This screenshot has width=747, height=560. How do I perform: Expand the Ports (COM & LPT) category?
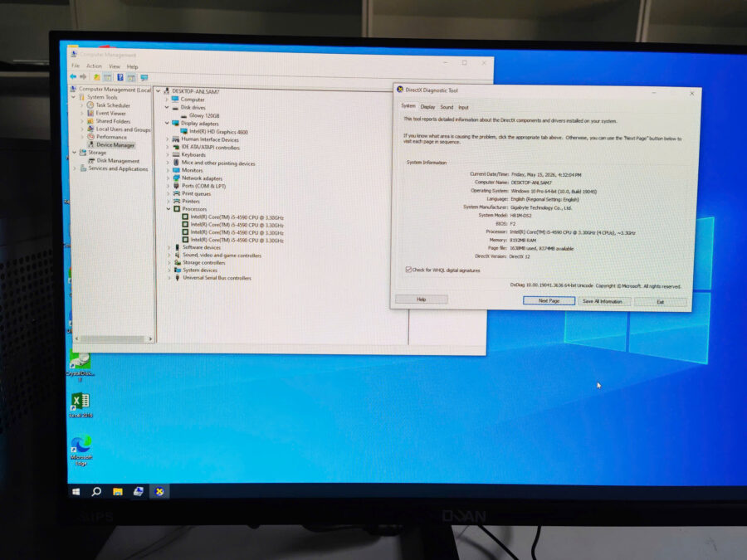(168, 186)
